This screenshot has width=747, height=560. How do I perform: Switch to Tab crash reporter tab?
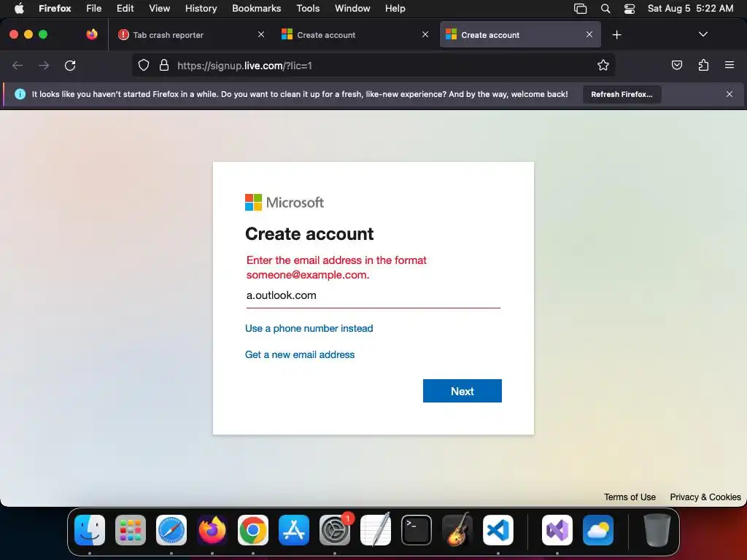coord(192,35)
